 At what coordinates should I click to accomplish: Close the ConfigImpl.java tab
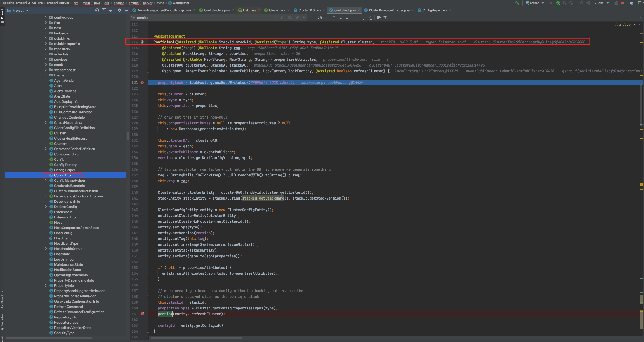point(358,10)
